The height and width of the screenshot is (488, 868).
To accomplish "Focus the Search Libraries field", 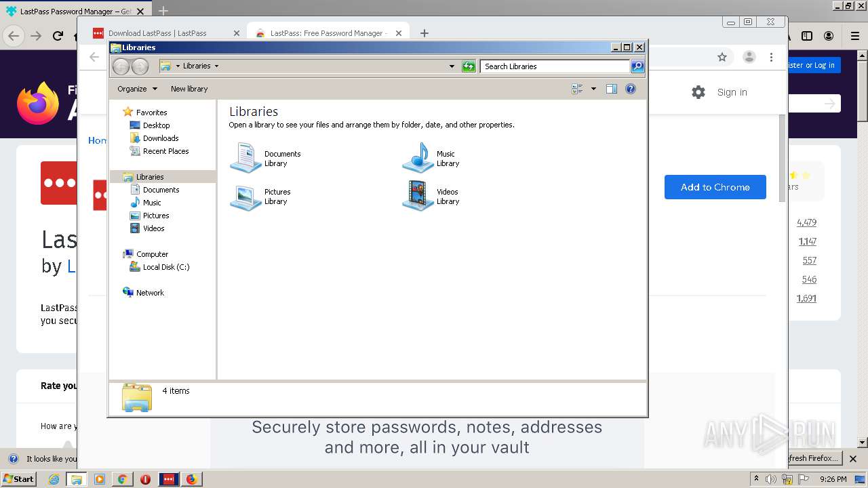I will (555, 66).
